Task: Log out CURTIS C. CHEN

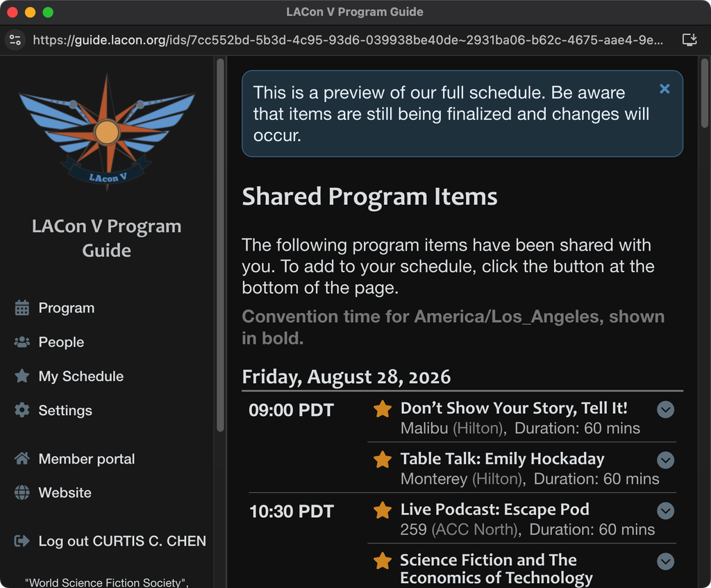Action: (x=122, y=541)
